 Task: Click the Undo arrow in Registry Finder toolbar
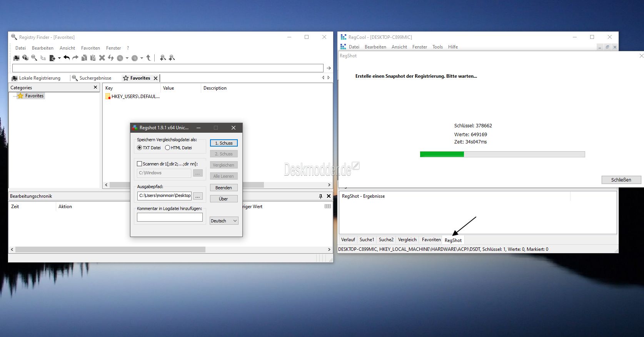(67, 58)
